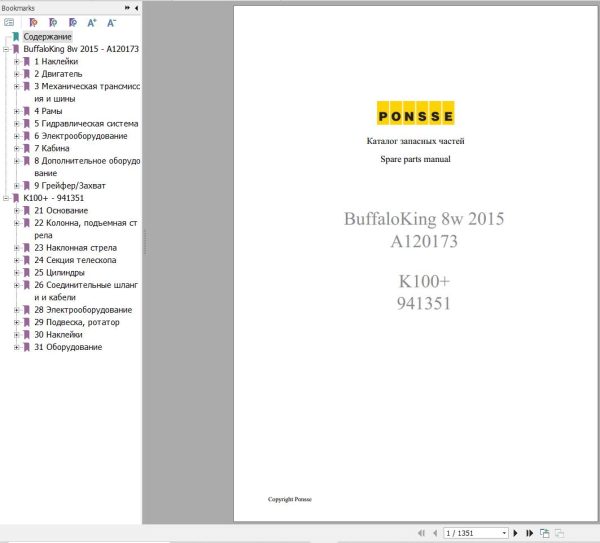Click the 'Copyright Ponsse' footer text
600x543 pixels.
290,499
